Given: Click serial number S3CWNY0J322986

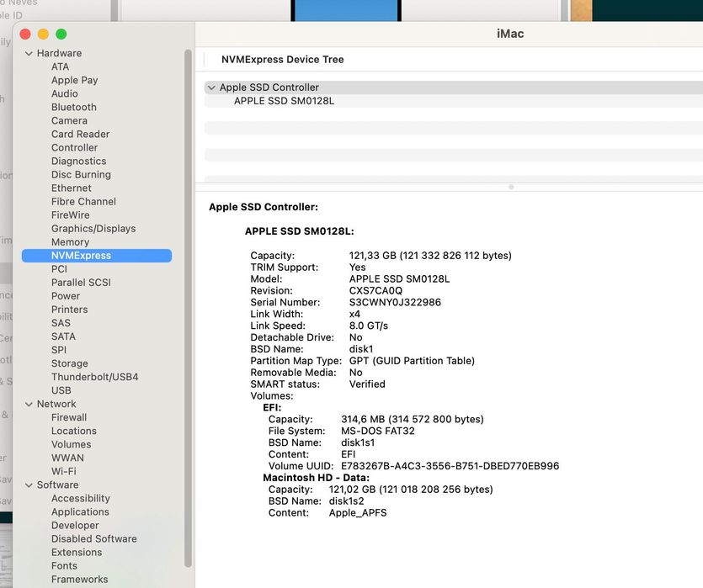Looking at the screenshot, I should click(395, 302).
